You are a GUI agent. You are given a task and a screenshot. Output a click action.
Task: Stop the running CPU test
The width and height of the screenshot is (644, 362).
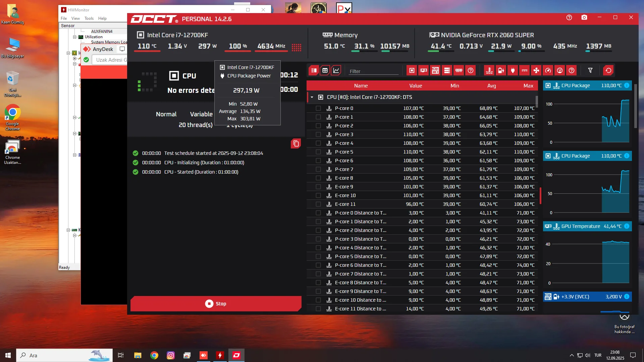tap(216, 304)
